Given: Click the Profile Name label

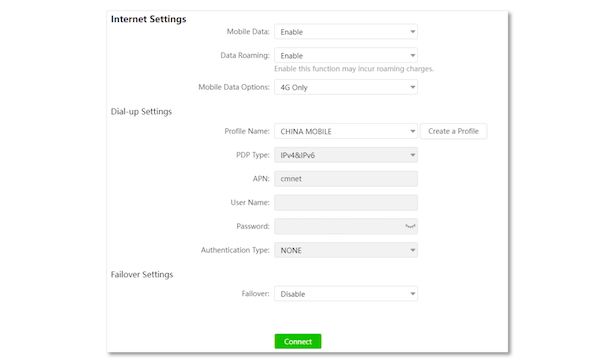Looking at the screenshot, I should (x=247, y=131).
